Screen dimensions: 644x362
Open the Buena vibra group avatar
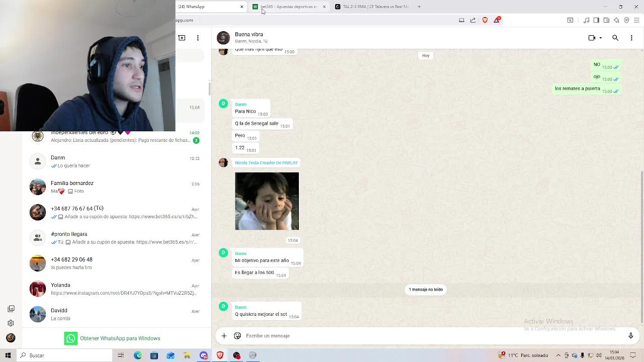[x=223, y=38]
